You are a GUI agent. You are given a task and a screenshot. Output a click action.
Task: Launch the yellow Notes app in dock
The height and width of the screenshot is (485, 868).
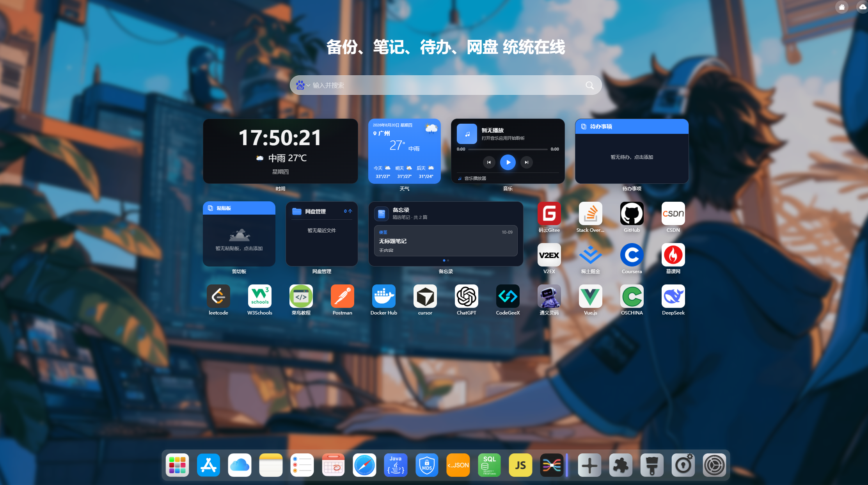pyautogui.click(x=271, y=465)
